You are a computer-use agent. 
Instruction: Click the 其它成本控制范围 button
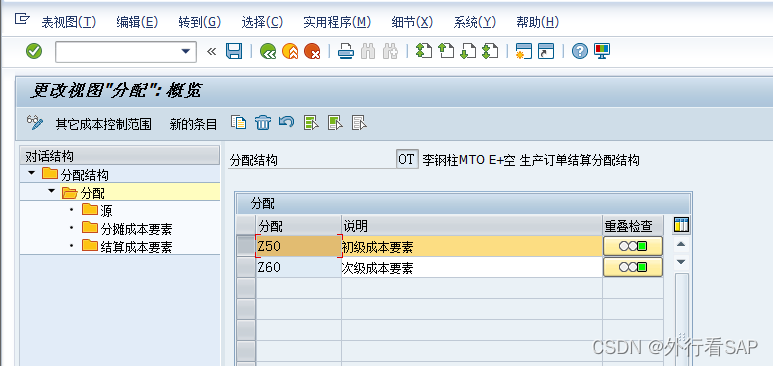[104, 124]
